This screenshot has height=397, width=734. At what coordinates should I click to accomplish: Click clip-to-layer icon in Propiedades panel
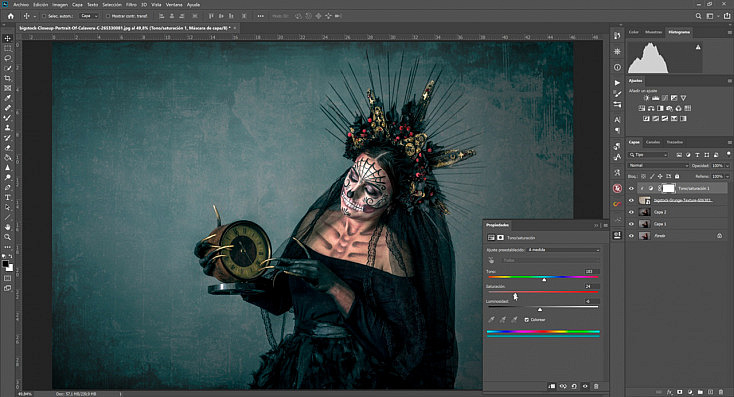[551, 386]
